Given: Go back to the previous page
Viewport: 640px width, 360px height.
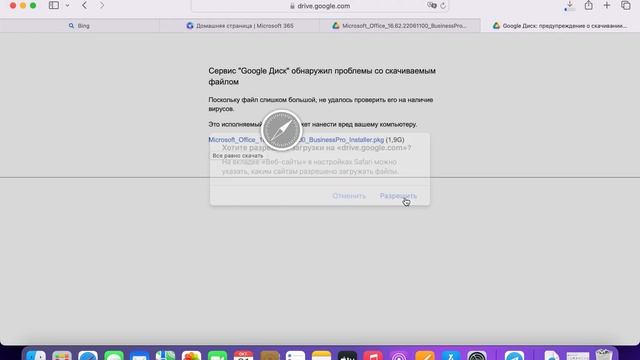Looking at the screenshot, I should [x=84, y=5].
